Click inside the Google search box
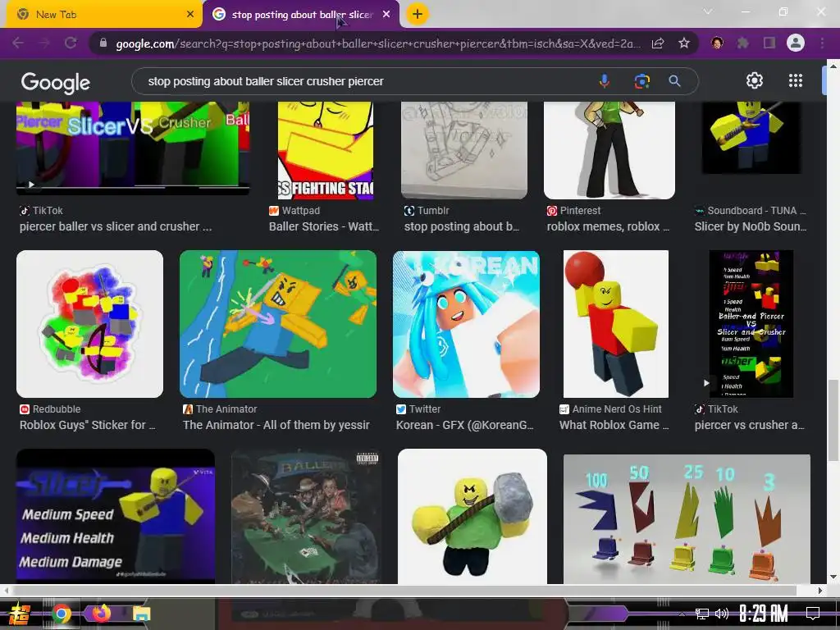Image resolution: width=840 pixels, height=630 pixels. 364,81
